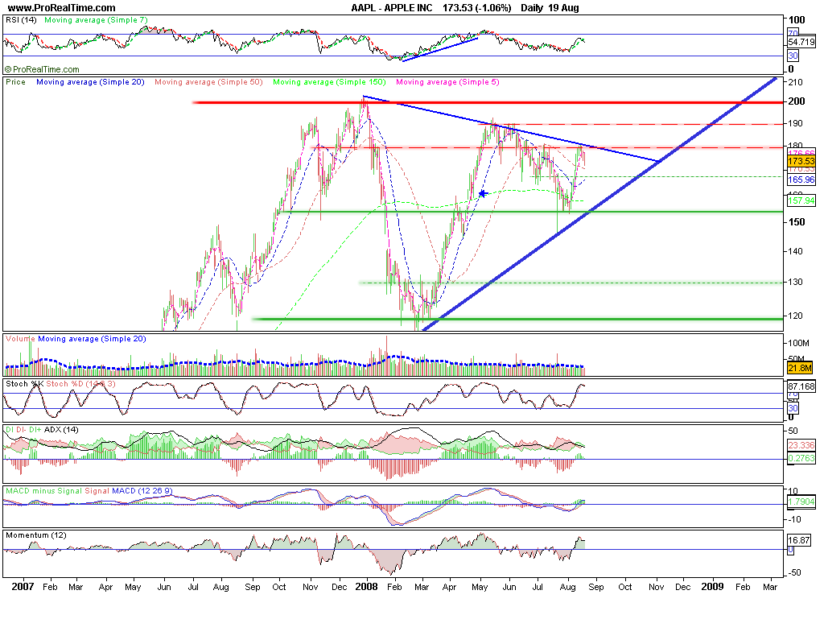Image resolution: width=824 pixels, height=644 pixels.
Task: Select the Volume panel label
Action: click(x=20, y=339)
